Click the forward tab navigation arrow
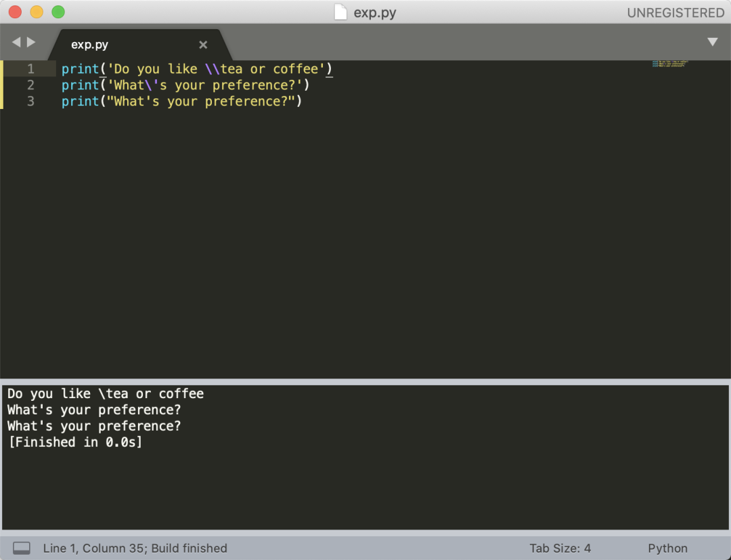This screenshot has height=560, width=731. (x=31, y=42)
